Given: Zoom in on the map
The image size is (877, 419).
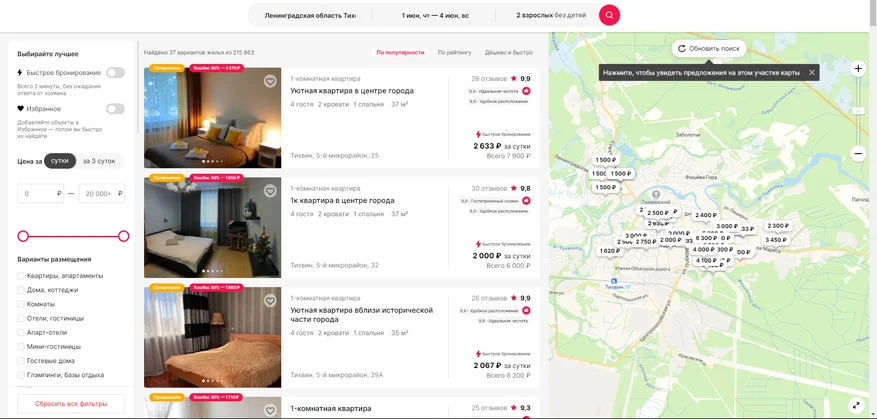Looking at the screenshot, I should [x=859, y=69].
